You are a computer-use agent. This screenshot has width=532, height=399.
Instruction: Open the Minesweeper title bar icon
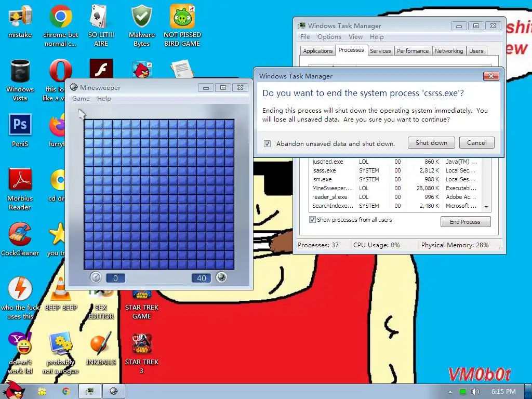(74, 87)
